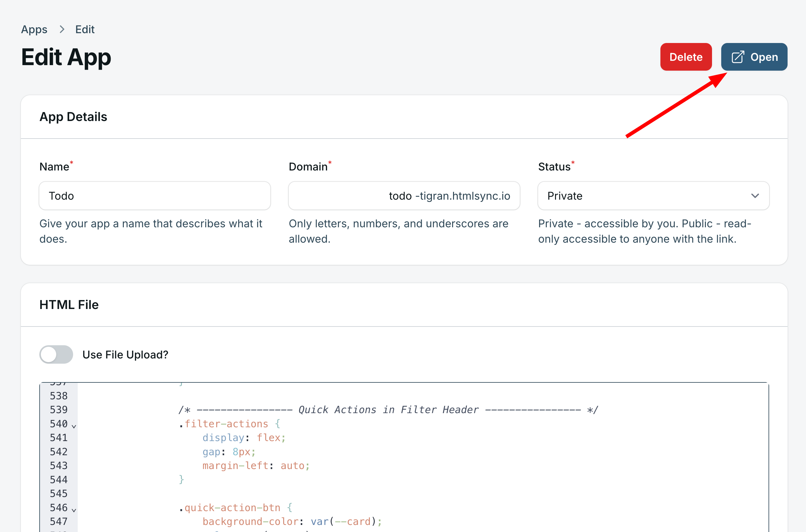Click the Status field label
This screenshot has width=806, height=532.
point(554,166)
